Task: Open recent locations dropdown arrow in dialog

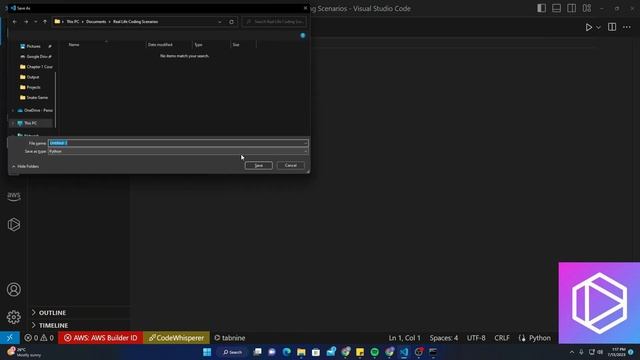Action: (36, 22)
